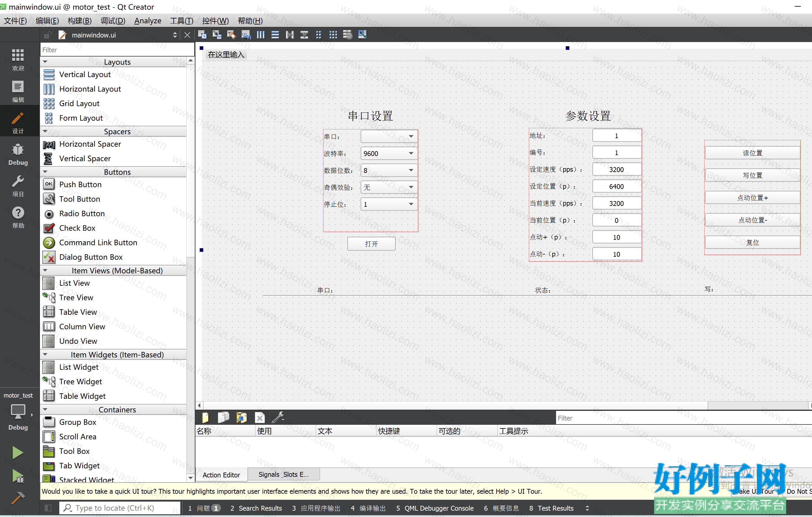The width and height of the screenshot is (812, 517).
Task: Click the Build hammer icon
Action: [x=18, y=498]
